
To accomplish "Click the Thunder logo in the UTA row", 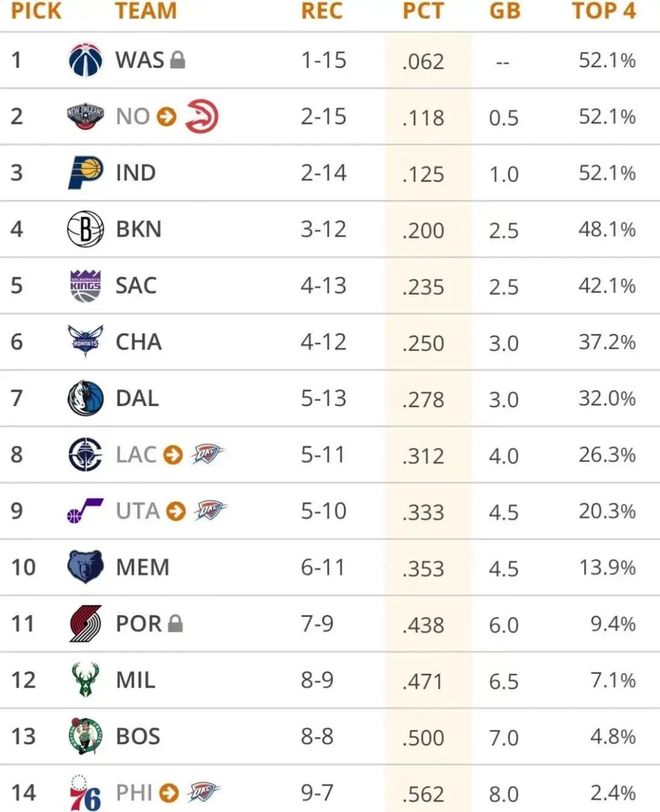I will pyautogui.click(x=210, y=511).
